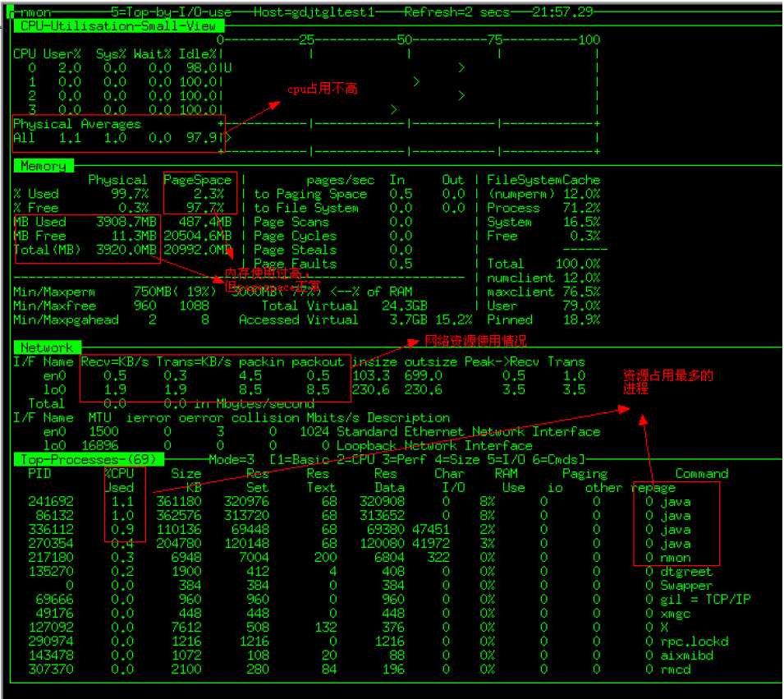Screen dimensions: 784x699
Task: Select the Accessed Virtual label
Action: click(x=299, y=320)
